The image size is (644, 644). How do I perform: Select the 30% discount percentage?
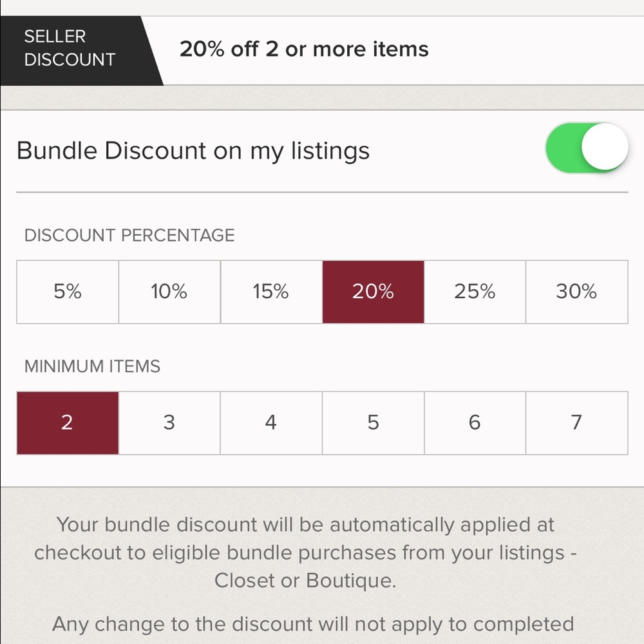tap(576, 291)
